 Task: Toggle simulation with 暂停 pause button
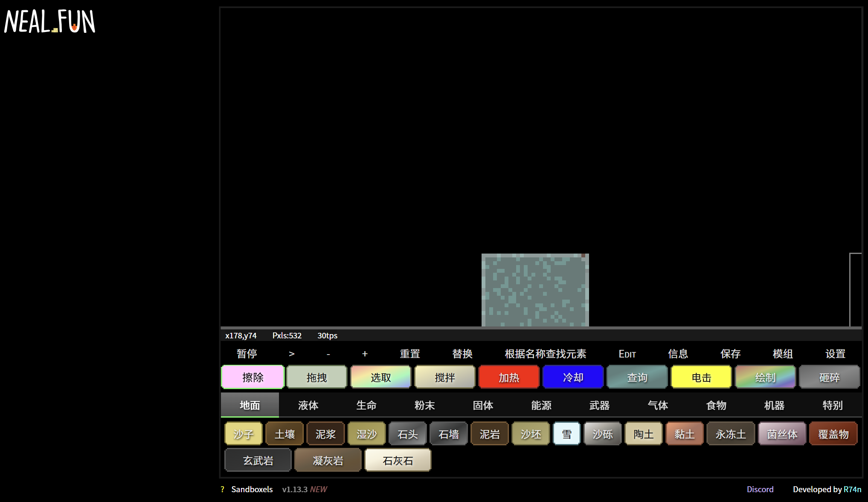click(247, 354)
